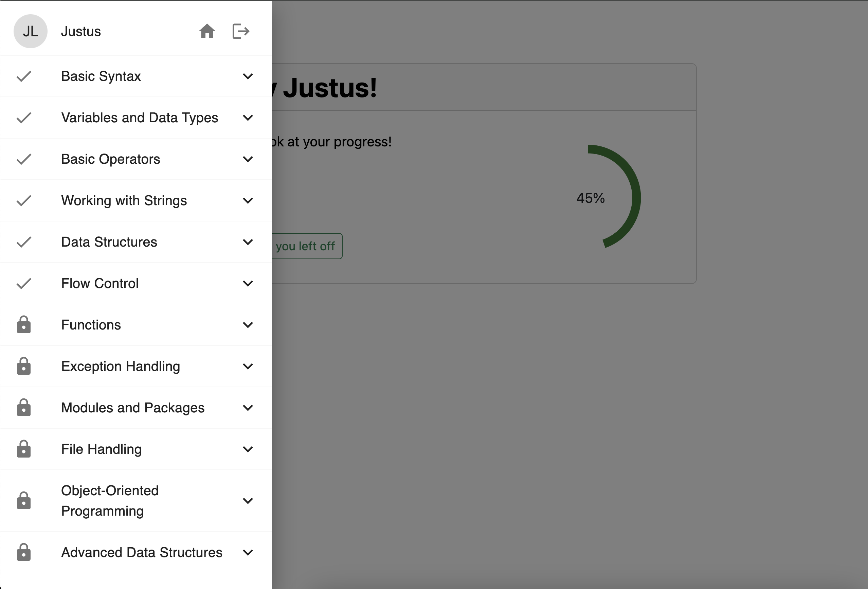The height and width of the screenshot is (589, 868).
Task: Expand the Variables and Data Types chevron
Action: [248, 118]
